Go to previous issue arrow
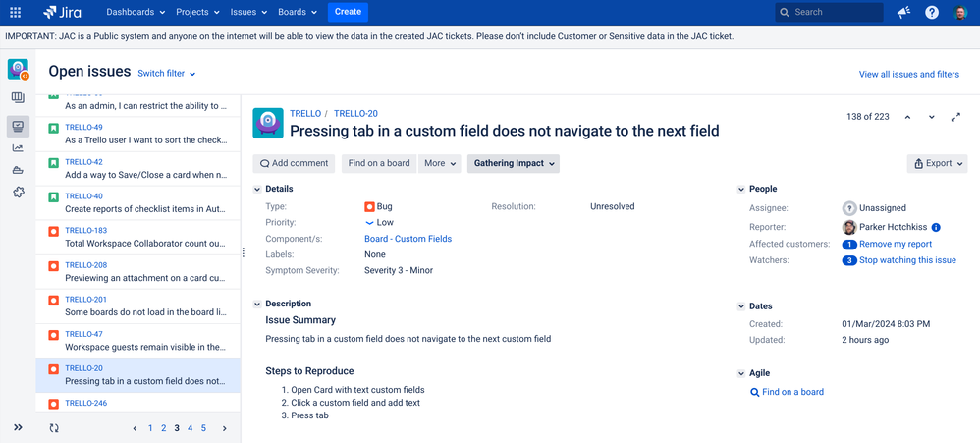Viewport: 980px width, 443px height. (x=907, y=117)
